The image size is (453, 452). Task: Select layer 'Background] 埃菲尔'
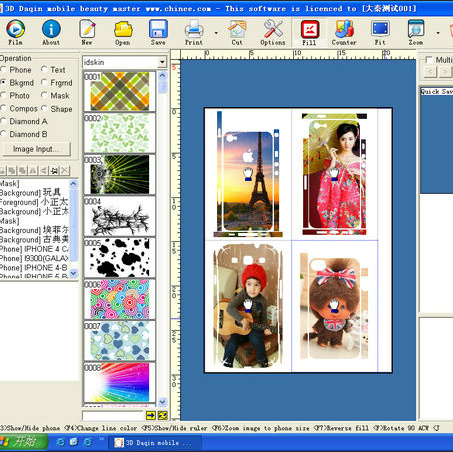coord(34,230)
